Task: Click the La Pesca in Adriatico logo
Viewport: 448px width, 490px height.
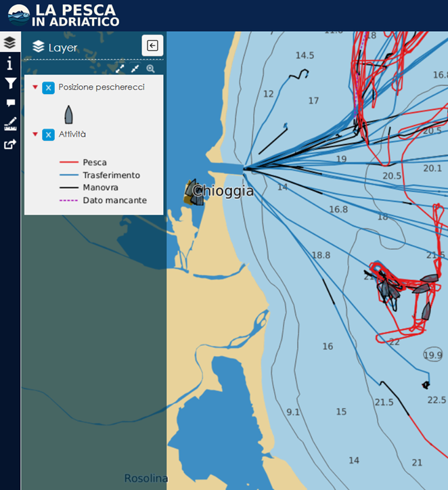Action: [x=64, y=15]
